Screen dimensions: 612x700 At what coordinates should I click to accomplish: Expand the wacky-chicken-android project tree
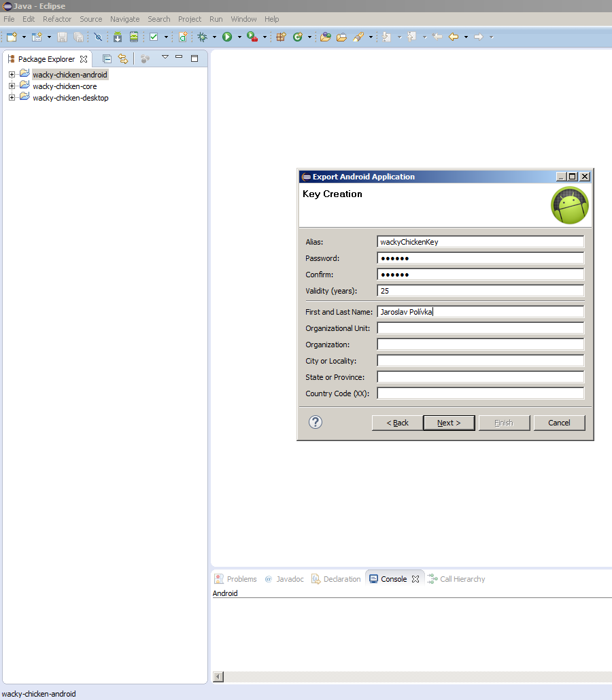(12, 75)
